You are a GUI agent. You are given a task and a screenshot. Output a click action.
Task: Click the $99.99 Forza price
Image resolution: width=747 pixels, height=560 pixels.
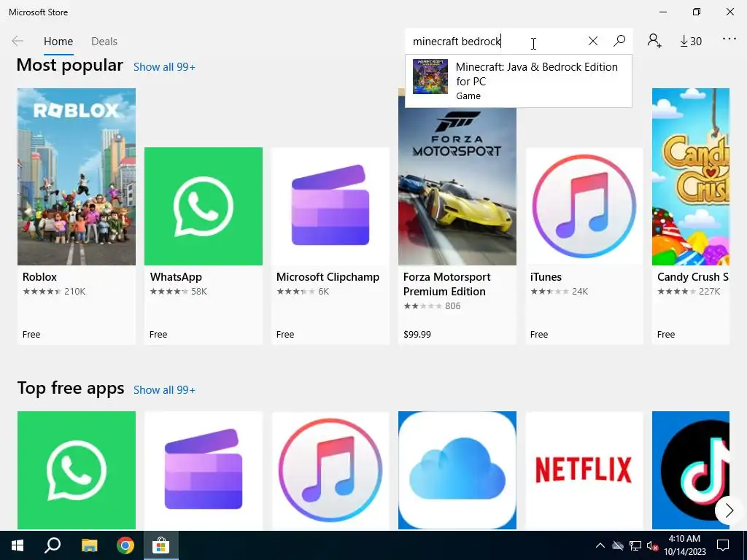pyautogui.click(x=417, y=335)
